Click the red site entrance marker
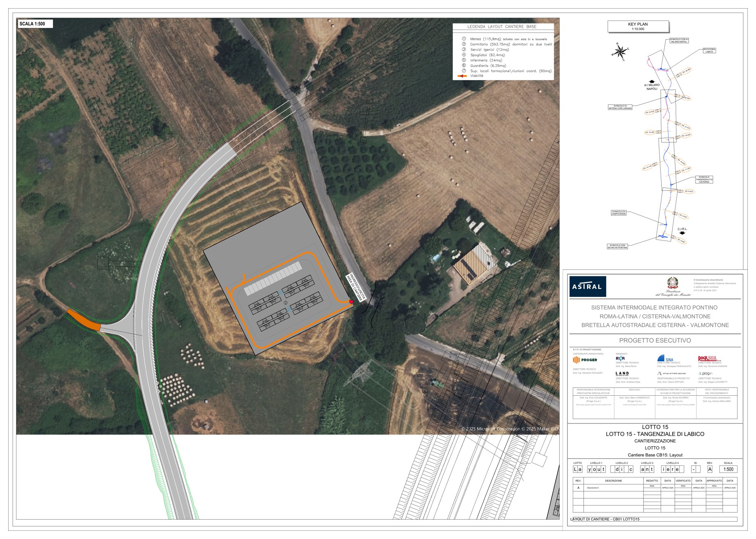 [x=351, y=302]
